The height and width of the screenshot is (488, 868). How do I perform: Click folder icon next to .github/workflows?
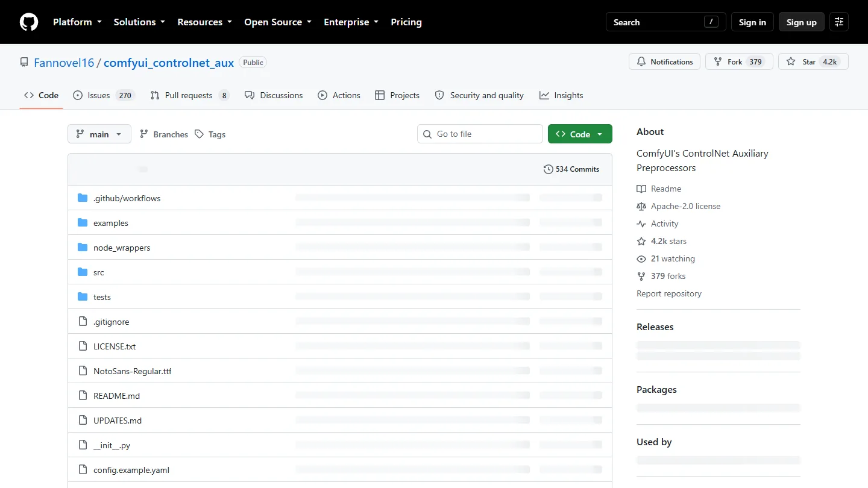coord(83,198)
